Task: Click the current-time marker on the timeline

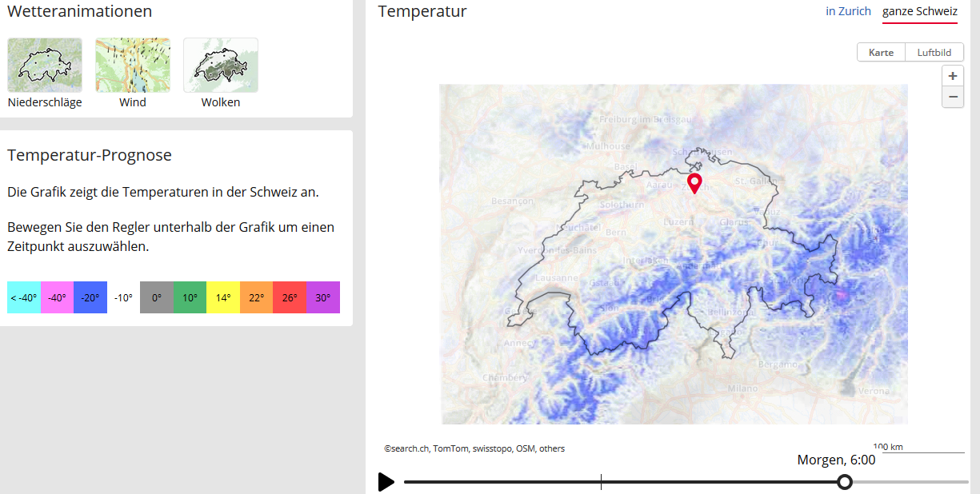Action: [x=601, y=482]
